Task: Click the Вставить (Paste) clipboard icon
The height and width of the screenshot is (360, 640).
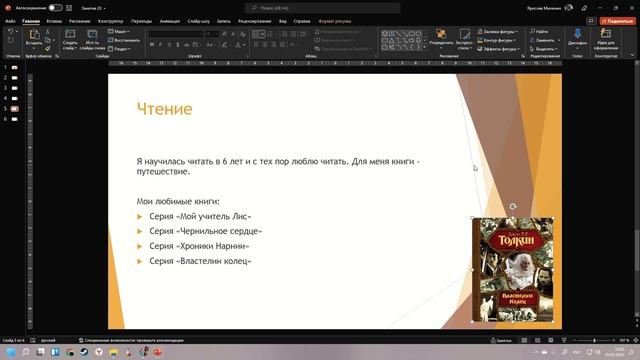Action: click(x=34, y=34)
